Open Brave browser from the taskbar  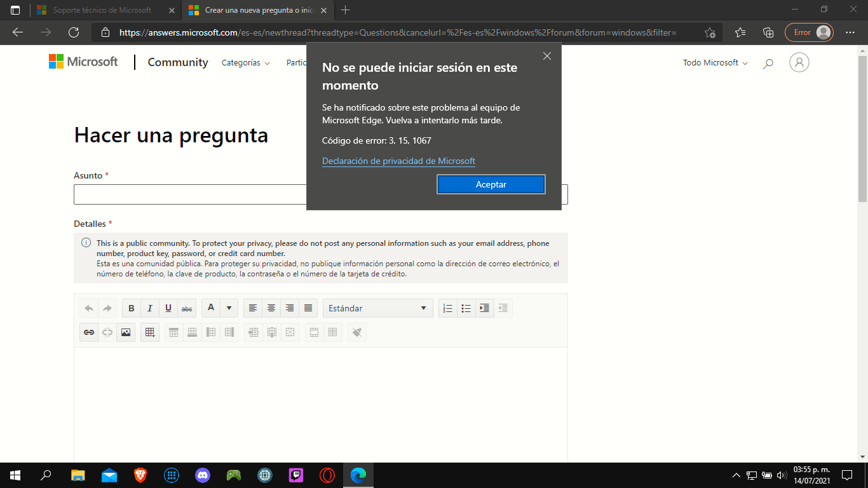140,475
